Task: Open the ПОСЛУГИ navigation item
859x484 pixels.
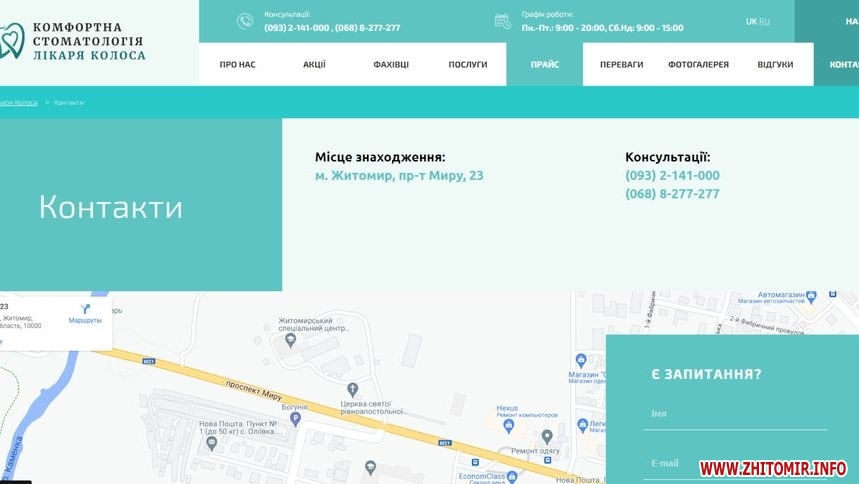Action: coord(468,65)
